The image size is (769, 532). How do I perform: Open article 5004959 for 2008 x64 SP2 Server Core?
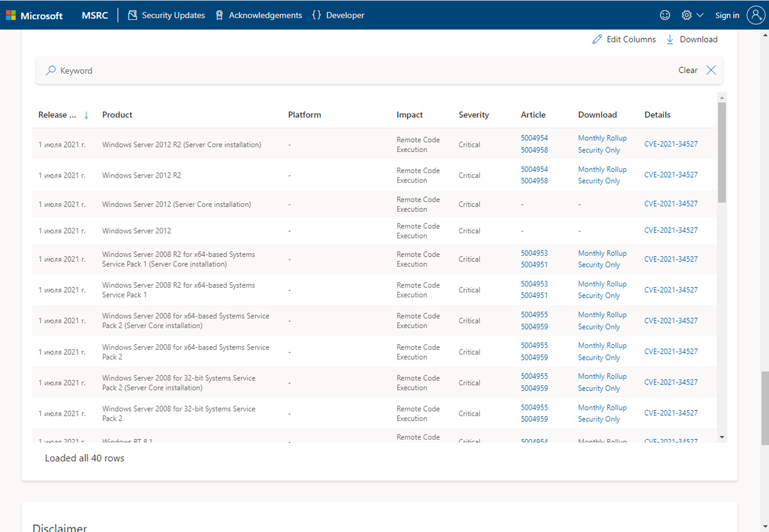(534, 327)
